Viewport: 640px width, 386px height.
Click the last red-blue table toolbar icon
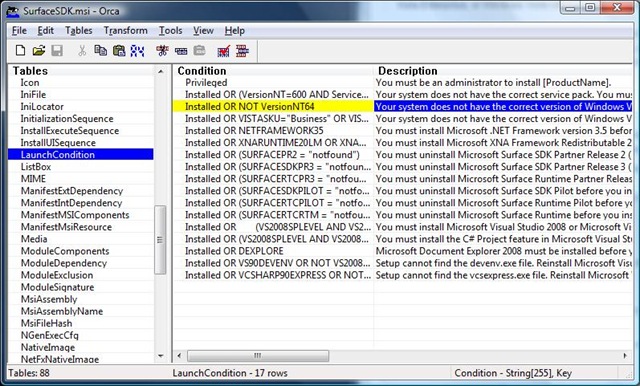242,51
